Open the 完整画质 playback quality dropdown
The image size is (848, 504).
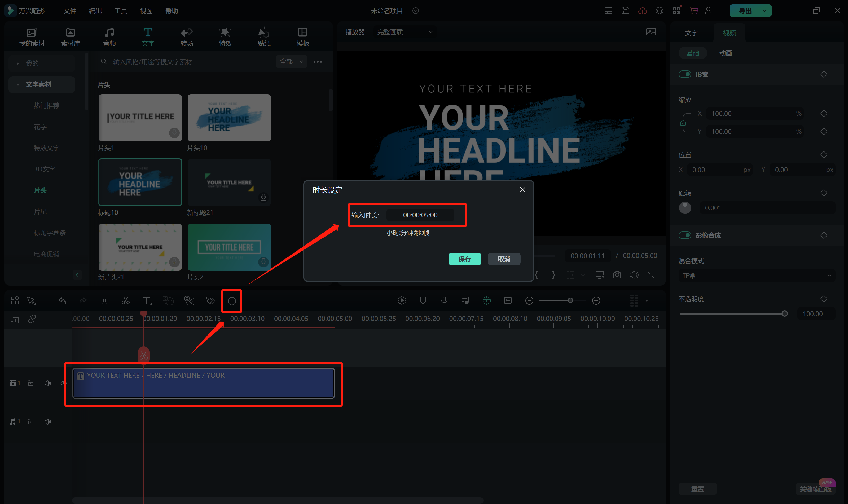coord(405,32)
